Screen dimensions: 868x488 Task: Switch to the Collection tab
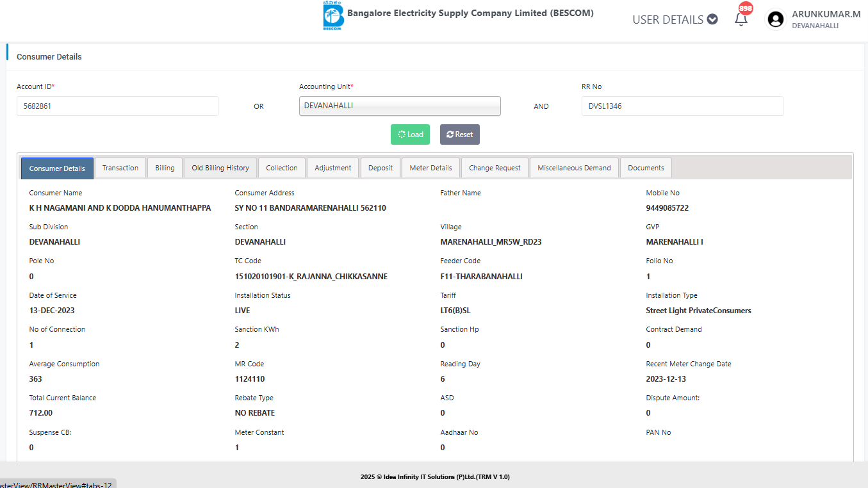282,168
